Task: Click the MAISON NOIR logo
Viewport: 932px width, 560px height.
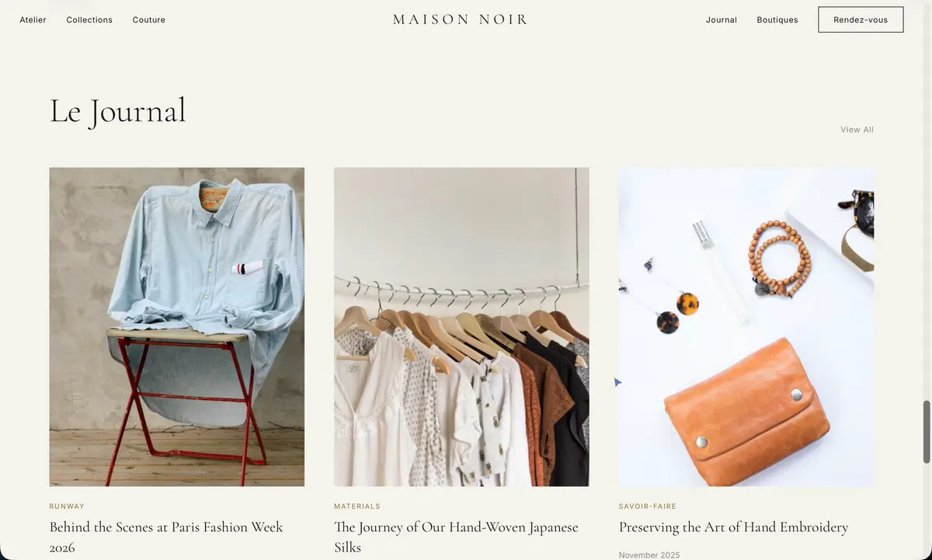Action: point(461,19)
